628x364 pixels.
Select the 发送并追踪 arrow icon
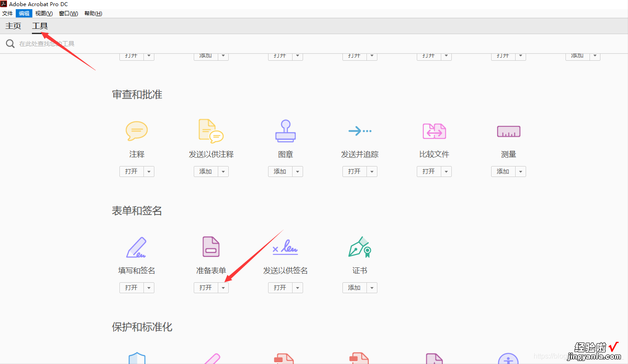pos(360,131)
